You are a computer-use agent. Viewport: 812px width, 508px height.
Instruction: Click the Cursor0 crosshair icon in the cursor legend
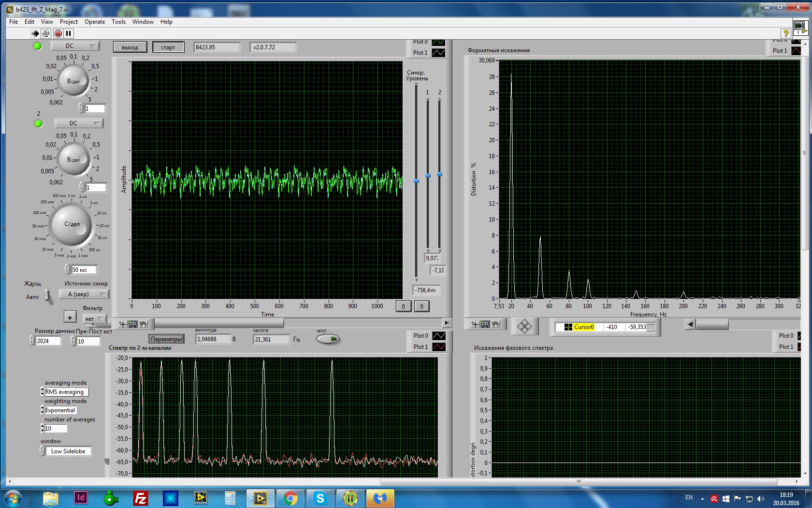(x=568, y=327)
